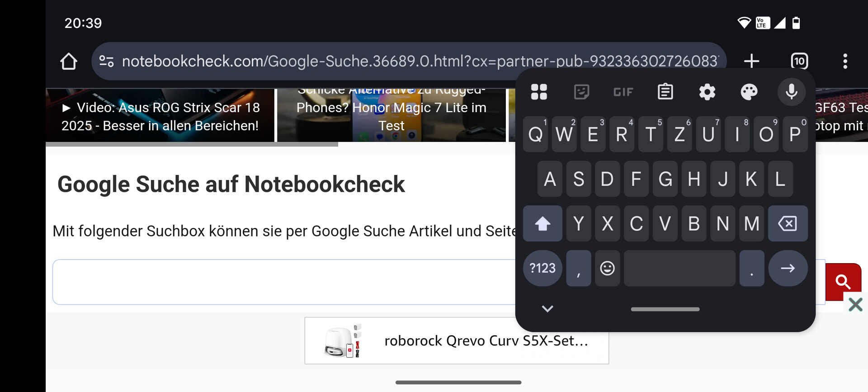
Task: Tap the Z key in top row
Action: pyautogui.click(x=679, y=134)
